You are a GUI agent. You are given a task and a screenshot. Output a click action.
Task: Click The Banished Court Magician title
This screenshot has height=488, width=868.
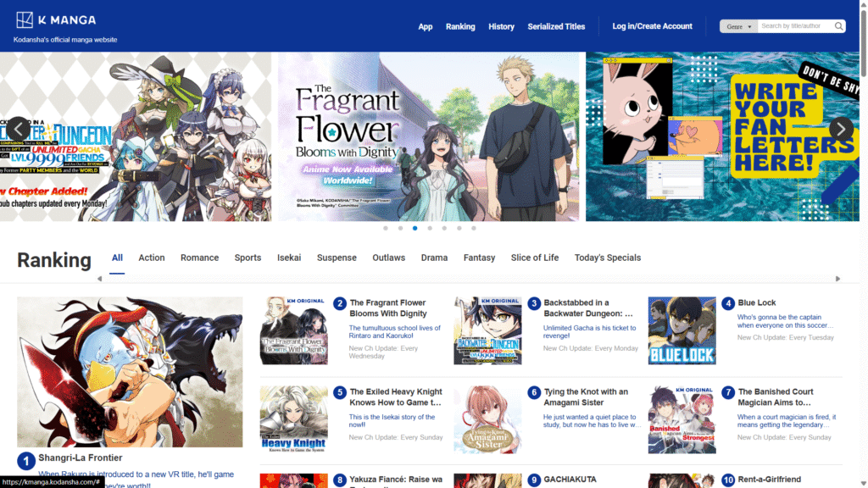point(776,397)
